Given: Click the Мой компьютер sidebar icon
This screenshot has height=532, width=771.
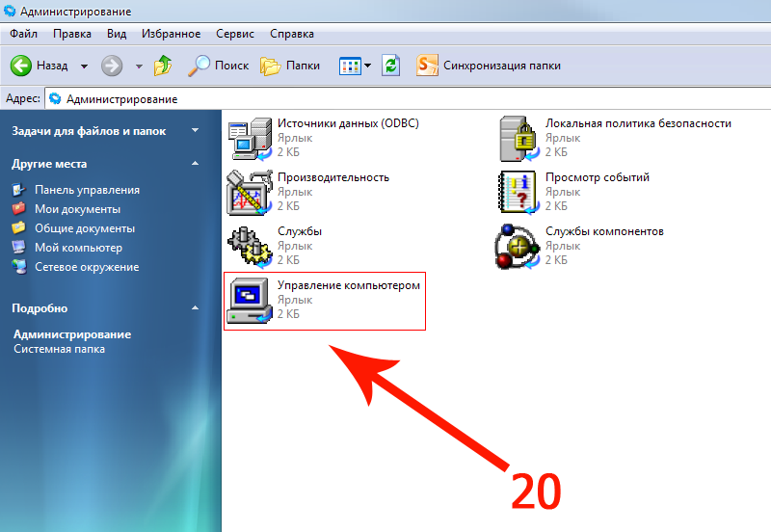Looking at the screenshot, I should tap(18, 248).
